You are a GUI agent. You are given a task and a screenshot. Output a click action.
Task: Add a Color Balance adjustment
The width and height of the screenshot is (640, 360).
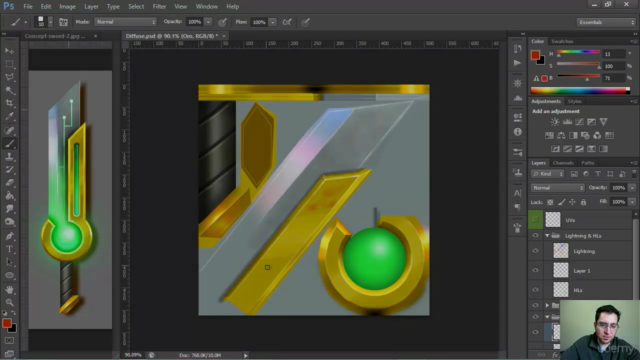561,135
